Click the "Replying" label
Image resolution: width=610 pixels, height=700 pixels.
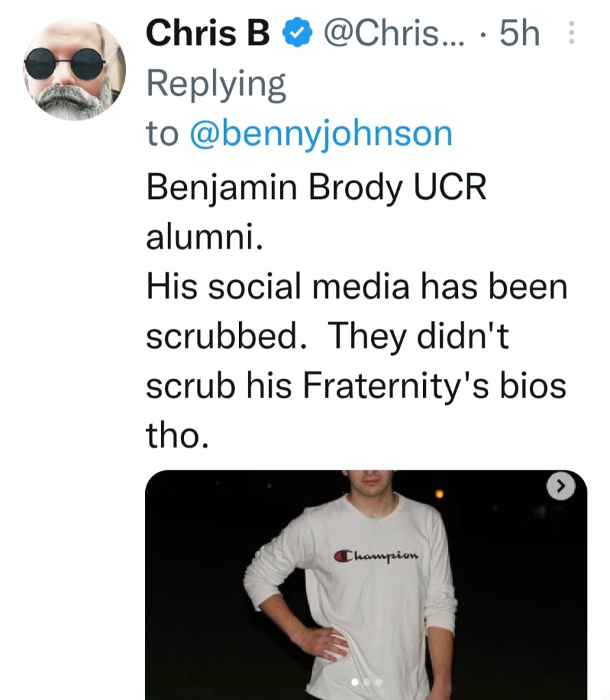[x=215, y=84]
